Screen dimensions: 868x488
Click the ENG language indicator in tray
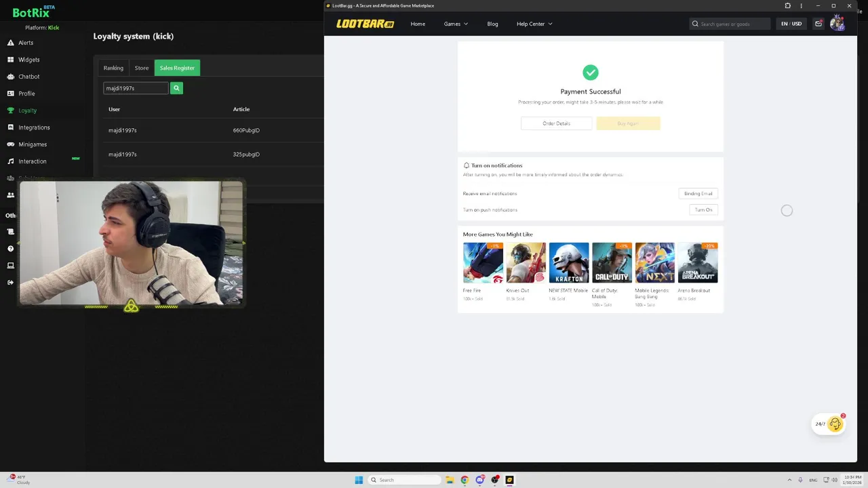click(x=813, y=480)
